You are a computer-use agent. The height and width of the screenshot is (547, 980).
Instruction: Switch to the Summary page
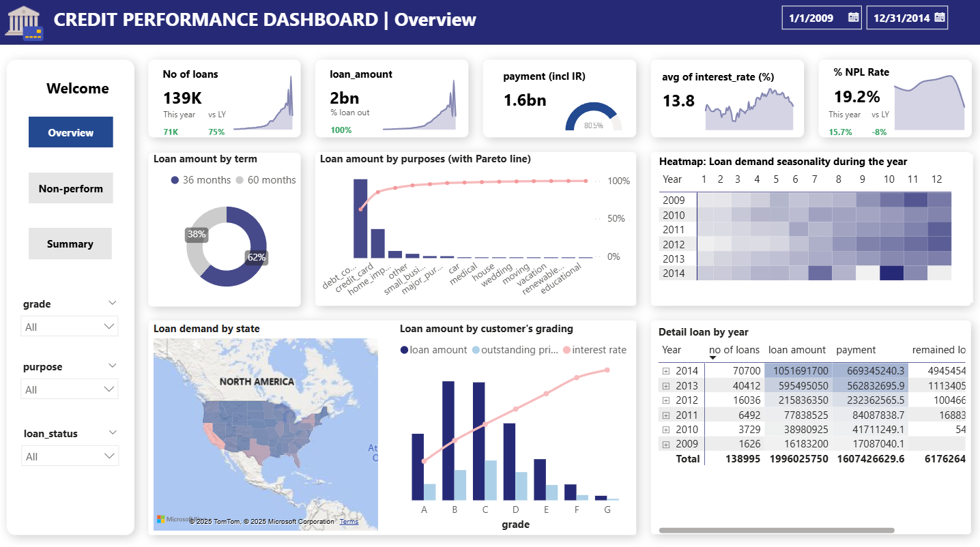70,243
